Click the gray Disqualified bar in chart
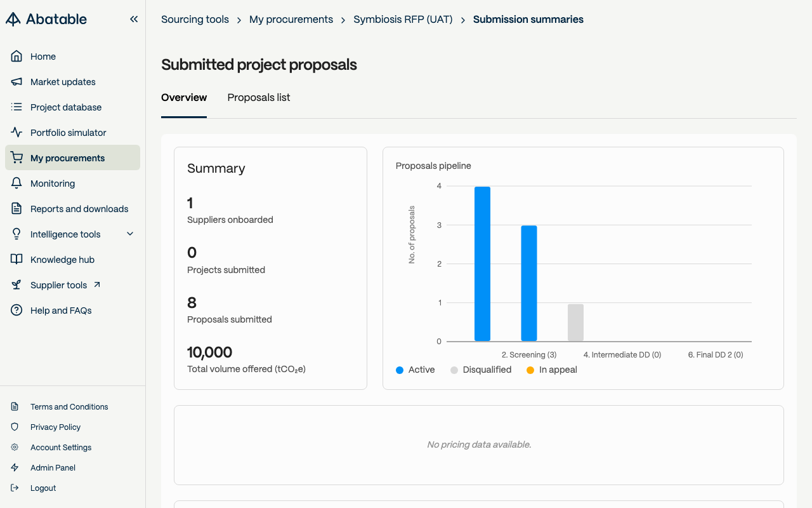This screenshot has width=812, height=508. click(575, 323)
